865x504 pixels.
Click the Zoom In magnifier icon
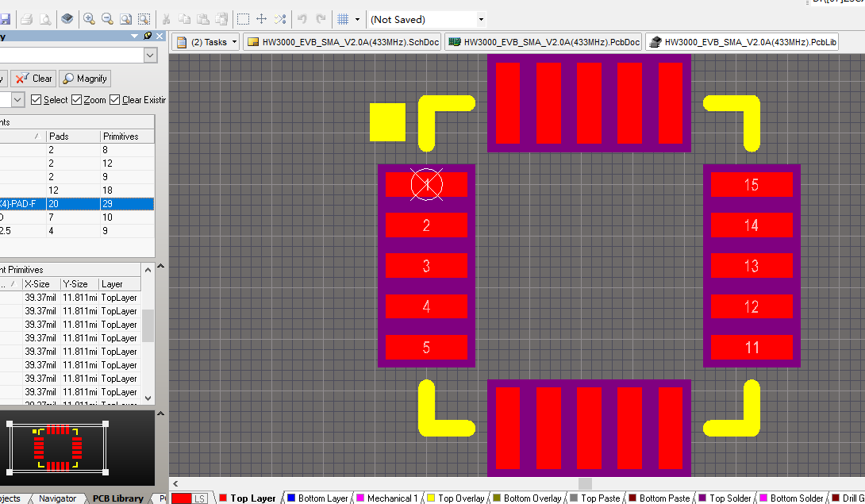89,19
